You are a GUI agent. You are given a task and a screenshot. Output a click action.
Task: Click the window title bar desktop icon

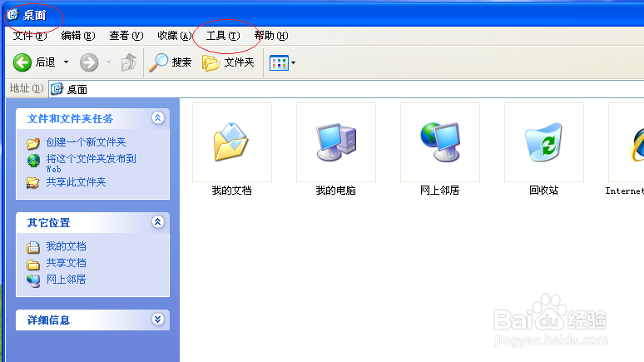coord(12,15)
